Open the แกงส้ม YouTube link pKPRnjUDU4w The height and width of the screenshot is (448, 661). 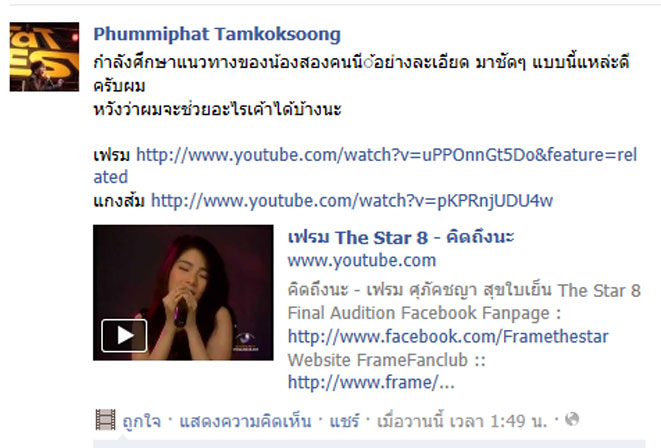coord(352,201)
